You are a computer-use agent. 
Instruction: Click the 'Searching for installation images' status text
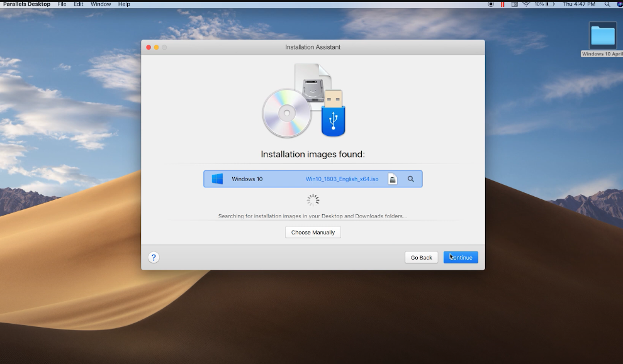click(x=313, y=216)
